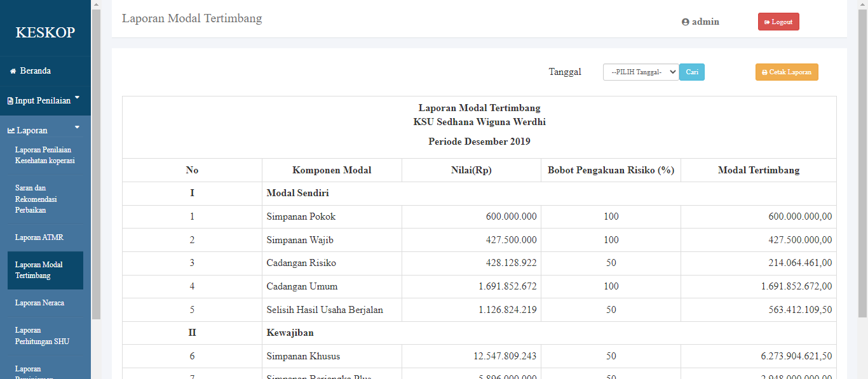Click the value 428.128.922 for Cadangan Risiko
This screenshot has height=379, width=868.
512,263
